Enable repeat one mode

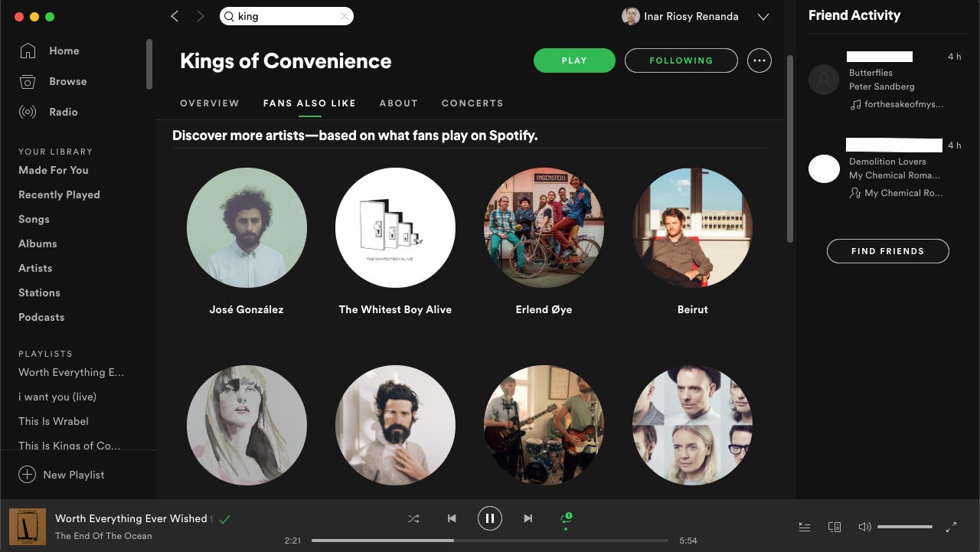tap(566, 518)
